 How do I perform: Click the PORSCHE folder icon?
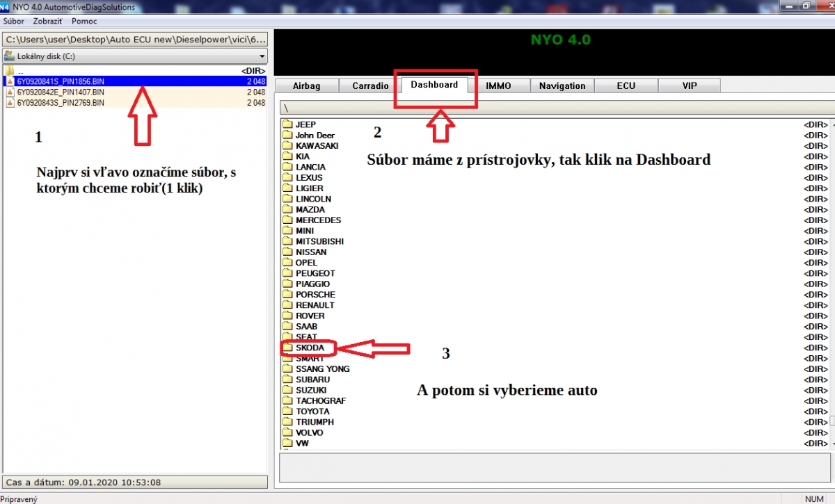click(287, 294)
